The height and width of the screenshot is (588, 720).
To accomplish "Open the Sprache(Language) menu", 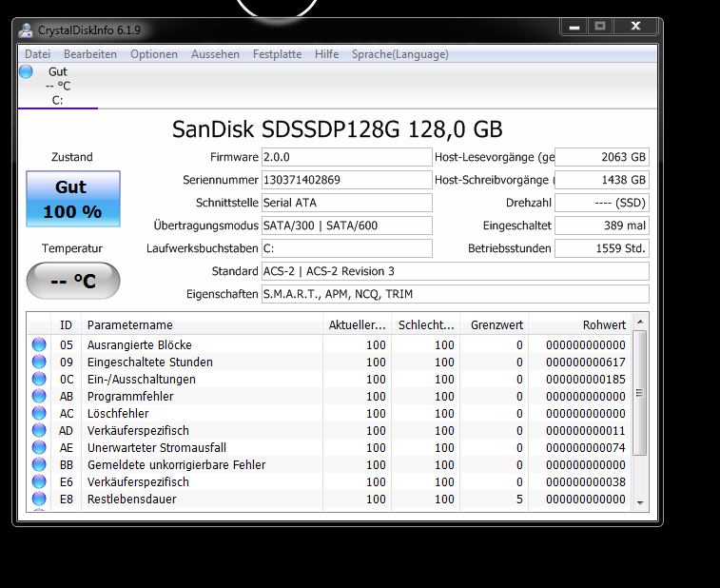I will [400, 54].
